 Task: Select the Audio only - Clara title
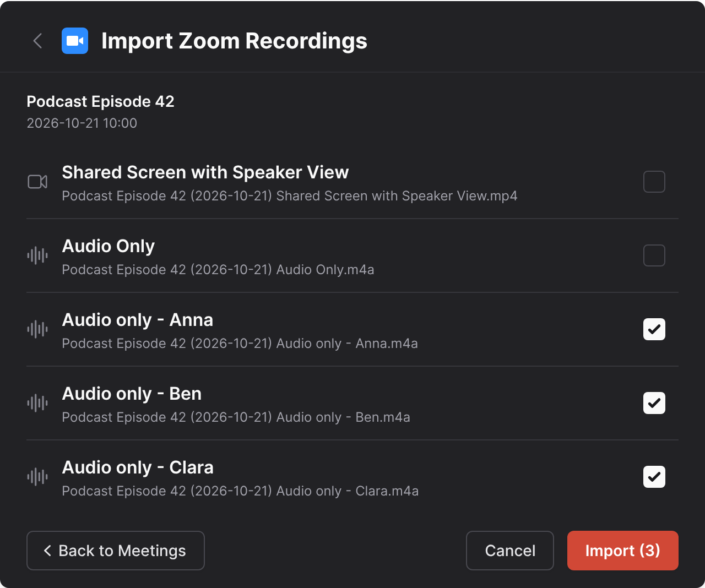coord(138,467)
